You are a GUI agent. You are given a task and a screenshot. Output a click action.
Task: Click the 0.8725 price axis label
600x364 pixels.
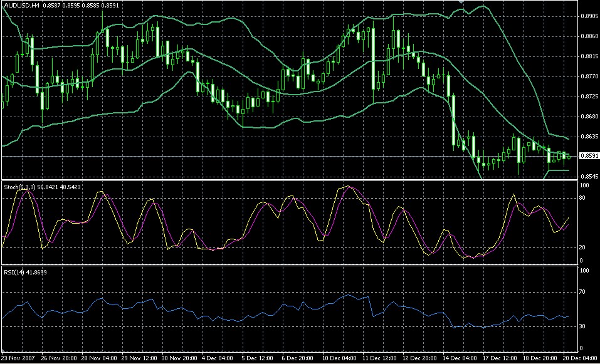[589, 96]
